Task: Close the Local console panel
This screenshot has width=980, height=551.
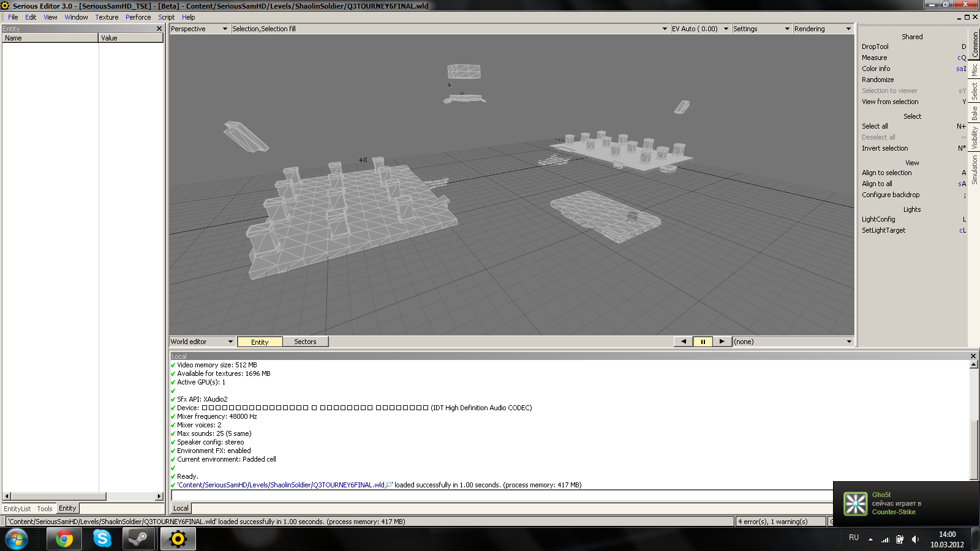Action: [973, 356]
